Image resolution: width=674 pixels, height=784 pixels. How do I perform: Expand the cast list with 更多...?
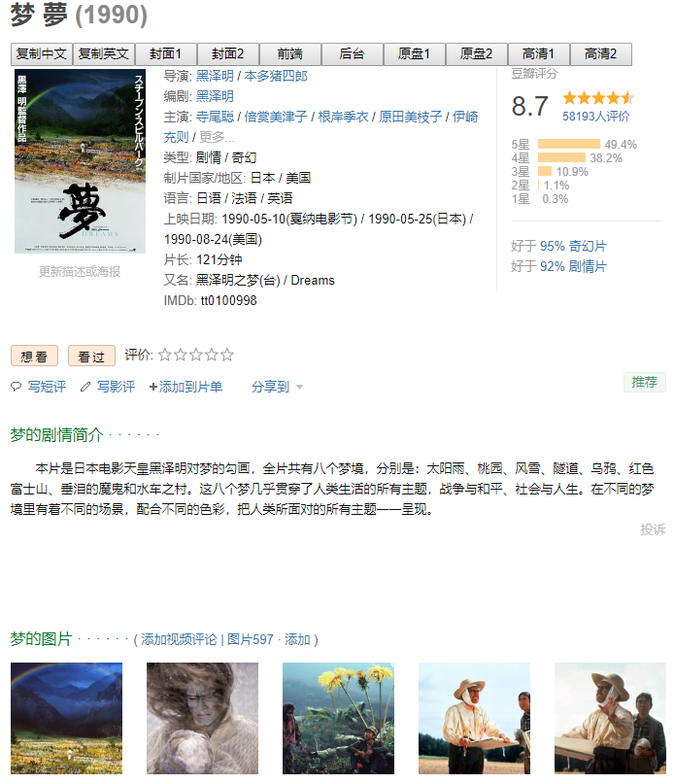[217, 137]
